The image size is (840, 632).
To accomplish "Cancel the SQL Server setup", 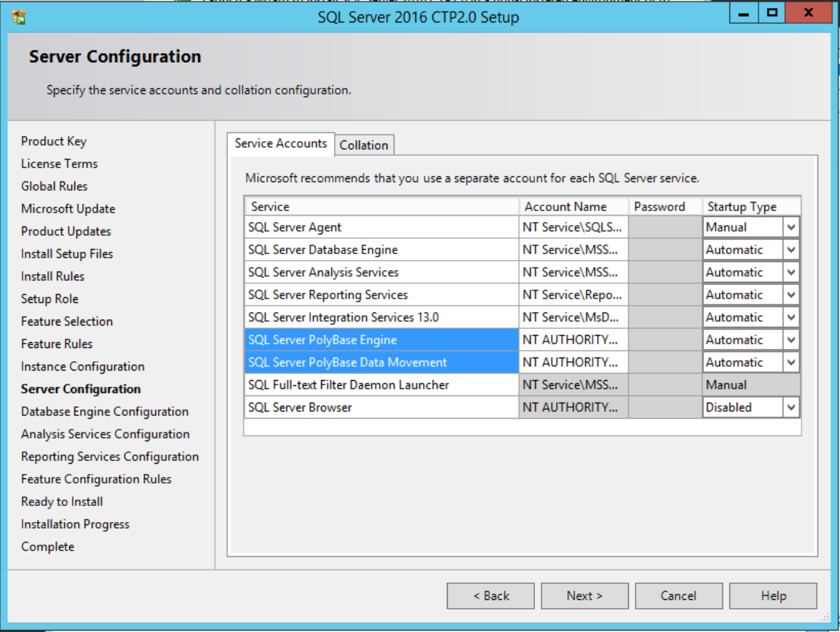I will (x=678, y=596).
